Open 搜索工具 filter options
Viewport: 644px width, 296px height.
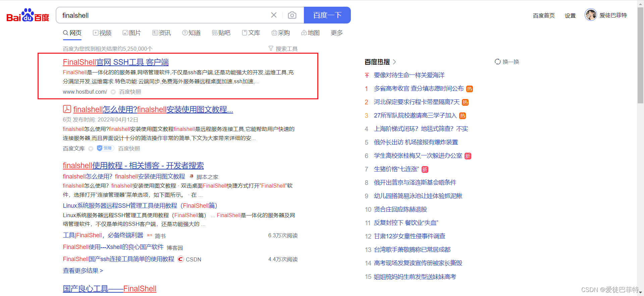283,49
